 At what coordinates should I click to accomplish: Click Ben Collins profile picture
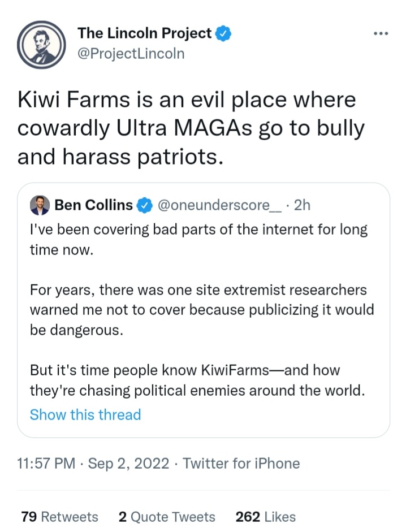click(40, 205)
